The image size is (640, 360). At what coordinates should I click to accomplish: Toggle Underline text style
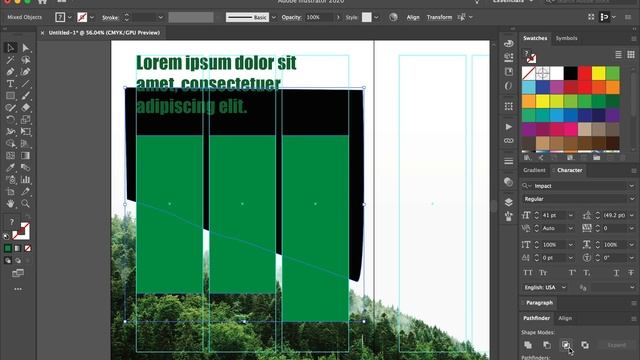tap(616, 273)
